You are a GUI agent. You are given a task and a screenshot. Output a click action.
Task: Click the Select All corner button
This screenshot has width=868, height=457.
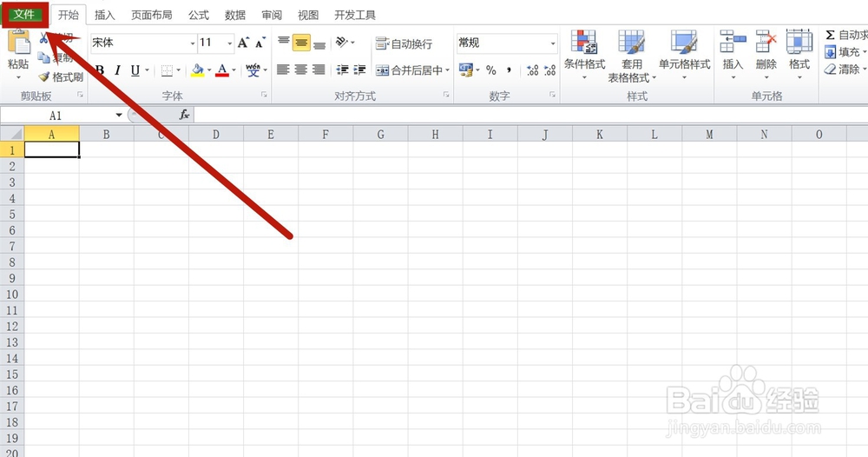[12, 134]
